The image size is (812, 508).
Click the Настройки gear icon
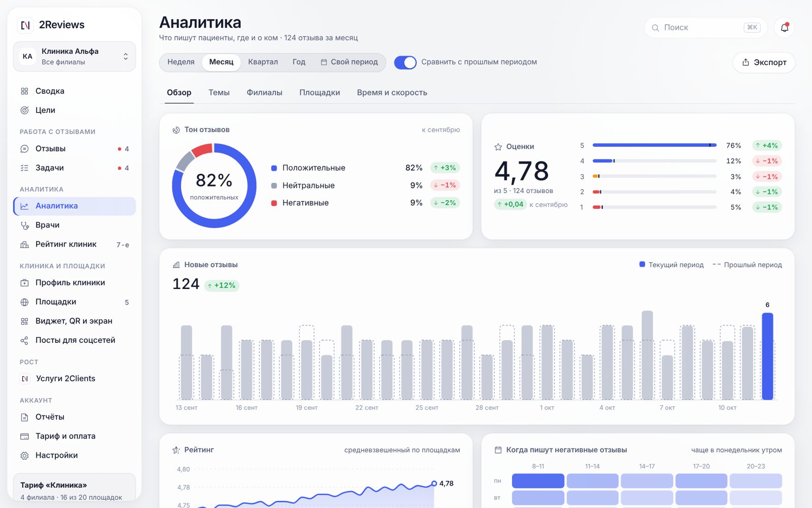[x=24, y=456]
